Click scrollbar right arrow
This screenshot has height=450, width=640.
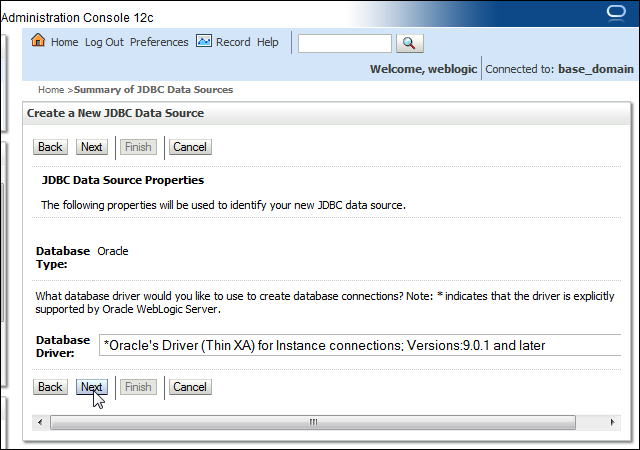pos(612,422)
